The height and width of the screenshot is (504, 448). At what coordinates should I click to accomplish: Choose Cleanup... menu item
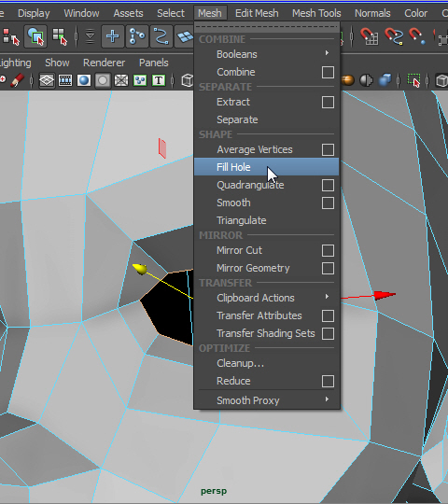[x=240, y=363]
